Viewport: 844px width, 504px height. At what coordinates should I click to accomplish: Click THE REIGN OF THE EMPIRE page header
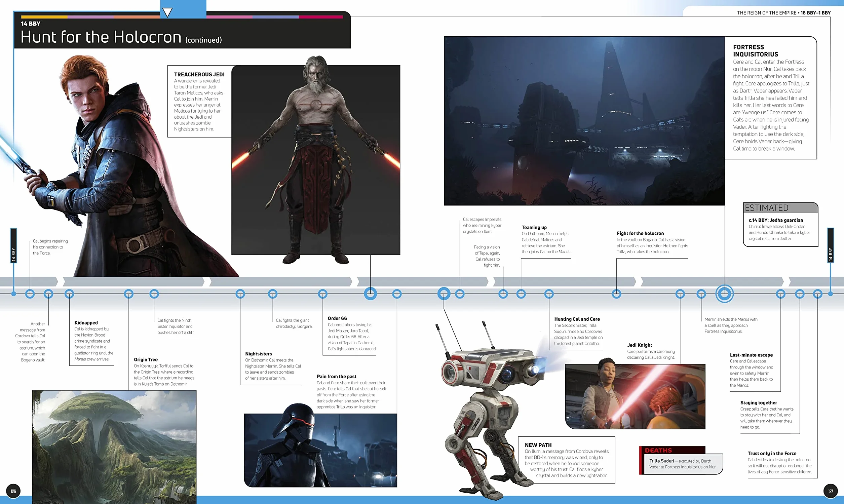point(784,13)
